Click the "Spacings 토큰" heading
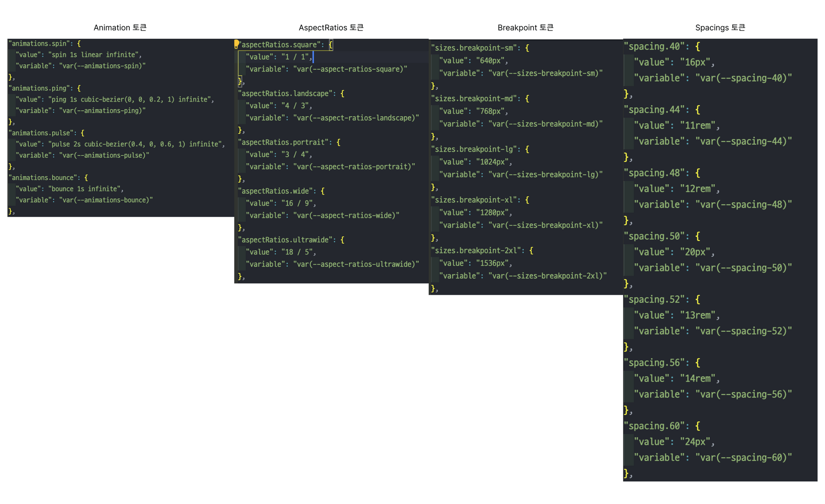This screenshot has height=504, width=825. click(720, 27)
